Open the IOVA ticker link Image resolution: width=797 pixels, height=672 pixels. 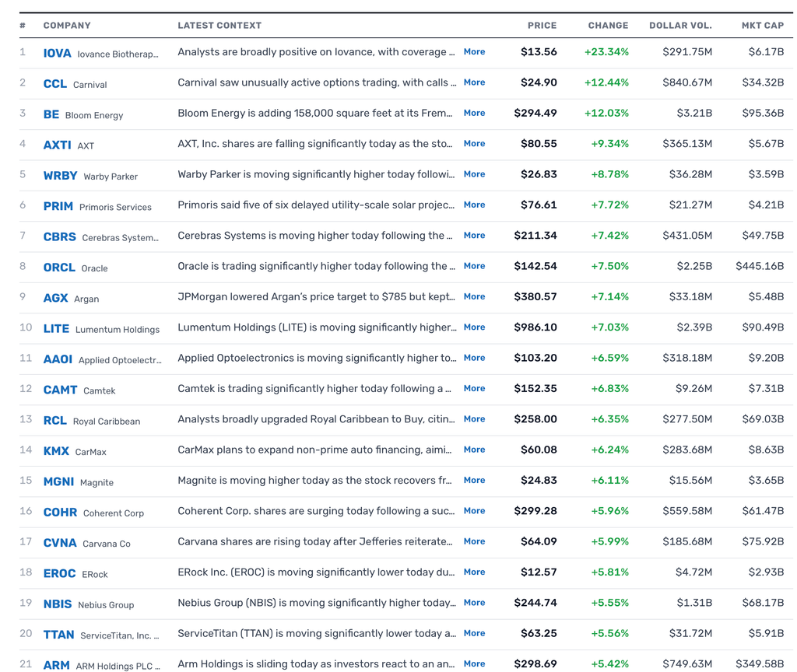[x=57, y=53]
